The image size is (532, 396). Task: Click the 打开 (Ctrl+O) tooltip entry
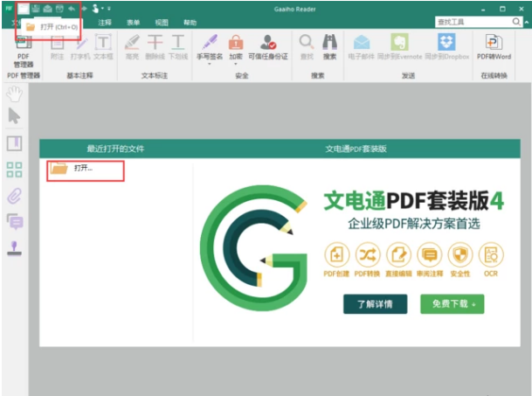click(52, 27)
